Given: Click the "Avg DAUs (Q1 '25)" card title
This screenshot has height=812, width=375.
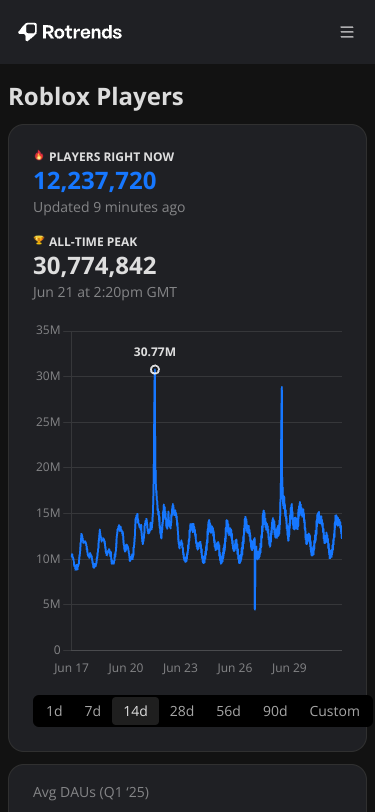Looking at the screenshot, I should 91,792.
